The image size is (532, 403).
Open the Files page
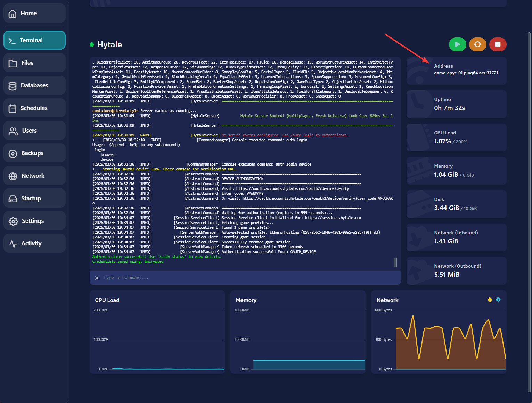(34, 63)
